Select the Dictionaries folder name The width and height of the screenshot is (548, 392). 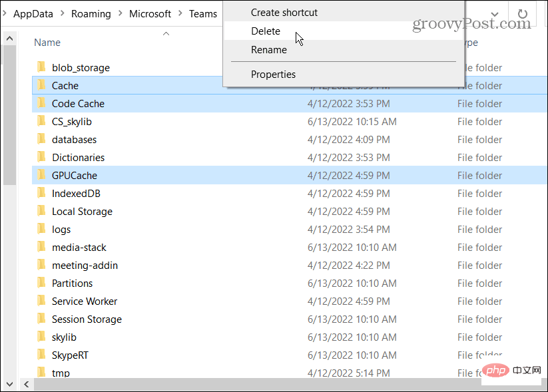click(79, 158)
